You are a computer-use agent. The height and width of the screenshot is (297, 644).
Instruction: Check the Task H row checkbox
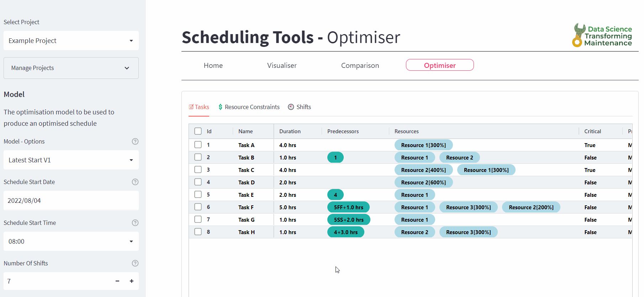(198, 232)
